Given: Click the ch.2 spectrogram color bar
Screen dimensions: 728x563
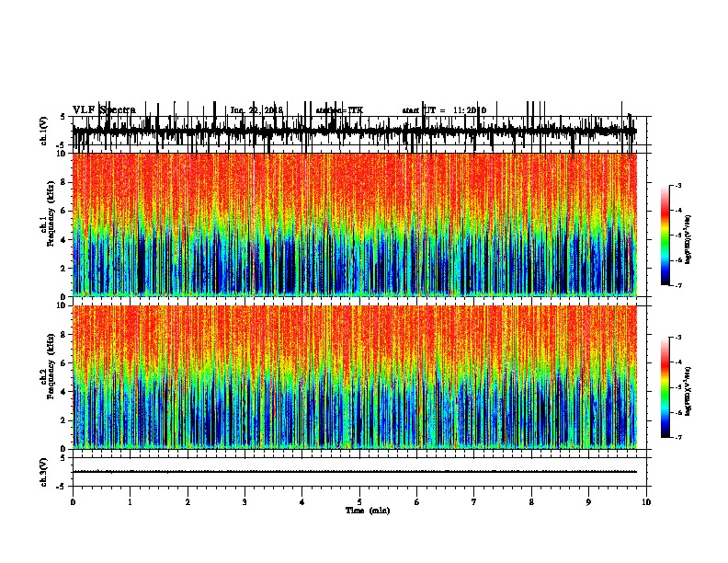Looking at the screenshot, I should coord(665,387).
